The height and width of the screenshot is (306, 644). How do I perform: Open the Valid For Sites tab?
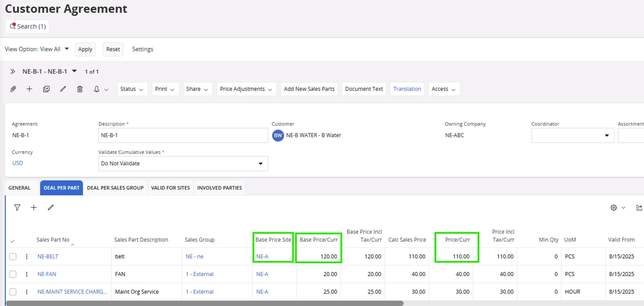click(170, 188)
